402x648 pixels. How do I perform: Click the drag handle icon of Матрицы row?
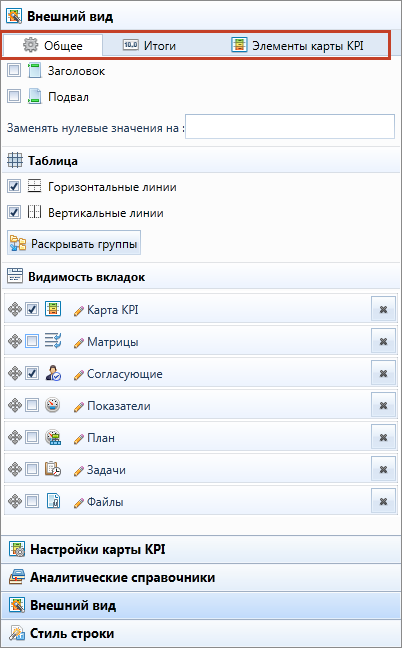(x=14, y=341)
